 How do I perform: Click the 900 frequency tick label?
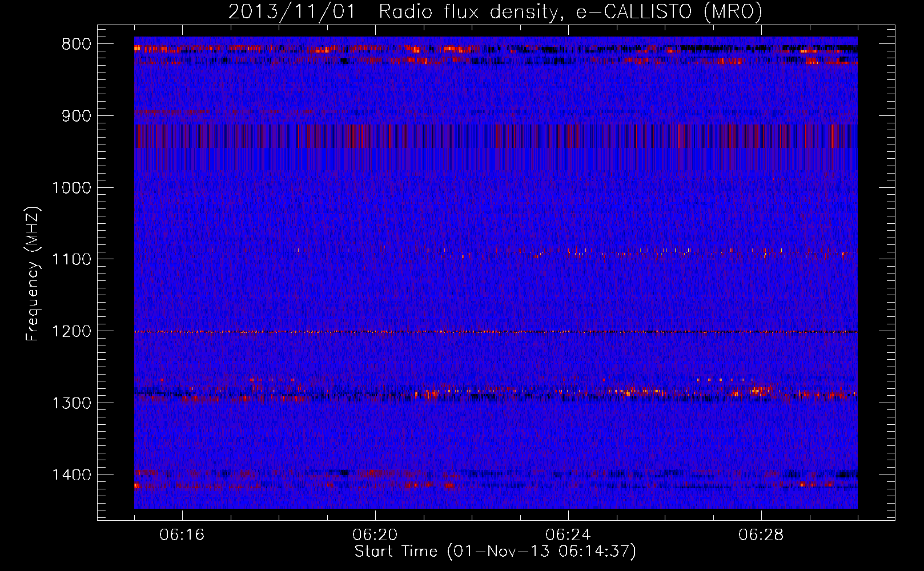point(76,116)
